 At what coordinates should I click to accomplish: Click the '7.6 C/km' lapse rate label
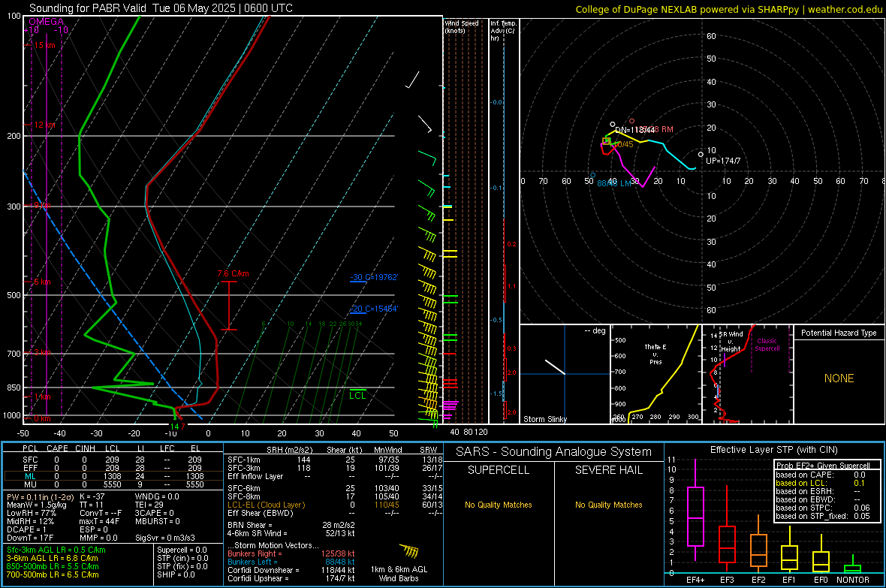coord(233,273)
